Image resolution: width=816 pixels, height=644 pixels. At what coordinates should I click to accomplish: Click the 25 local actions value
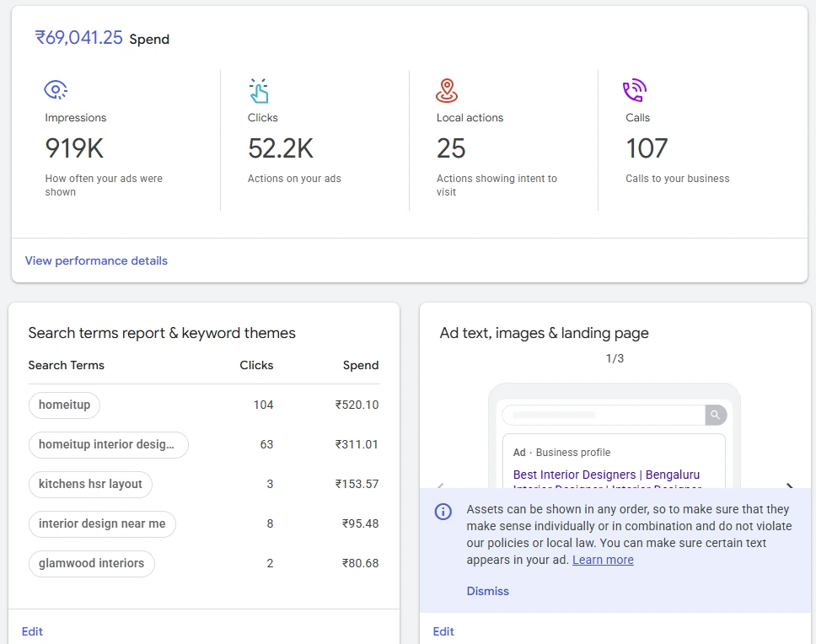point(451,148)
